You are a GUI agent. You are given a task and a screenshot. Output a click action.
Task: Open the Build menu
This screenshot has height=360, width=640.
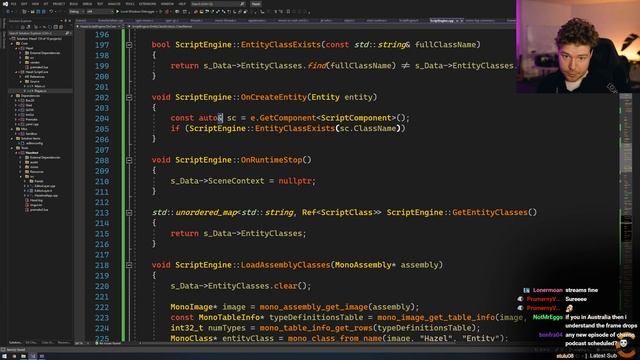(73, 4)
